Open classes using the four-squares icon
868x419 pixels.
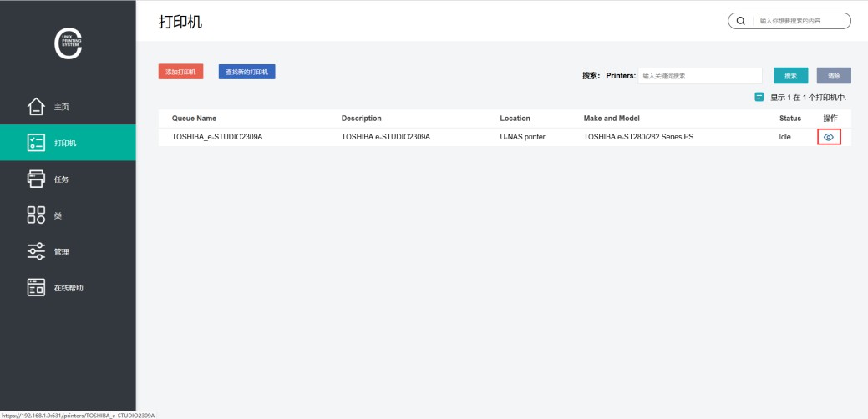pos(36,215)
